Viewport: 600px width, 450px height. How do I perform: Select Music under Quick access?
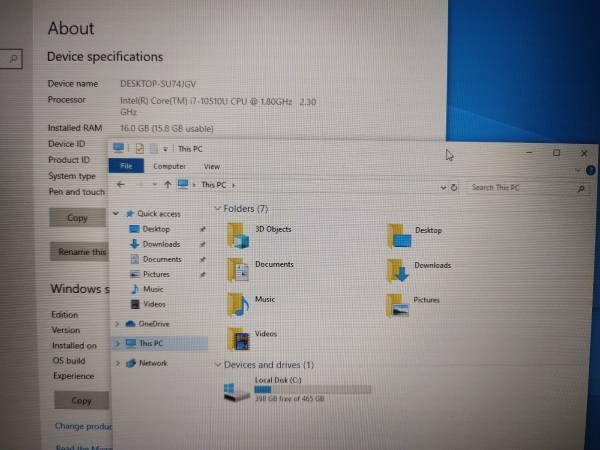(x=153, y=289)
